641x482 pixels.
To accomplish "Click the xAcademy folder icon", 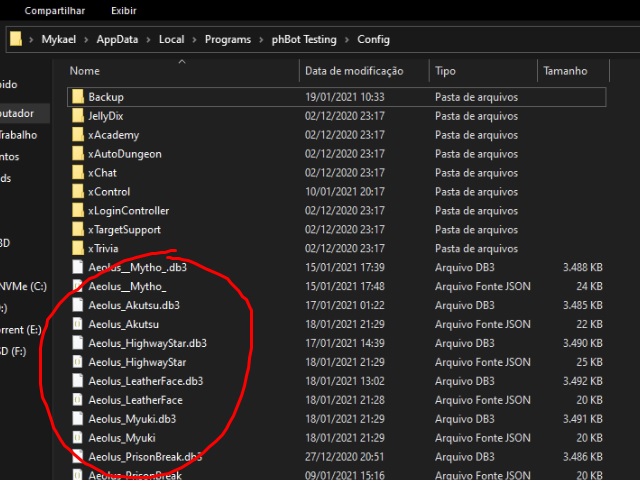I will 78,135.
